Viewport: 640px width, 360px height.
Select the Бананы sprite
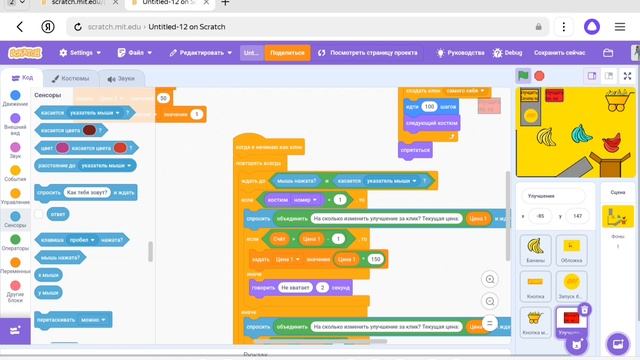536,250
